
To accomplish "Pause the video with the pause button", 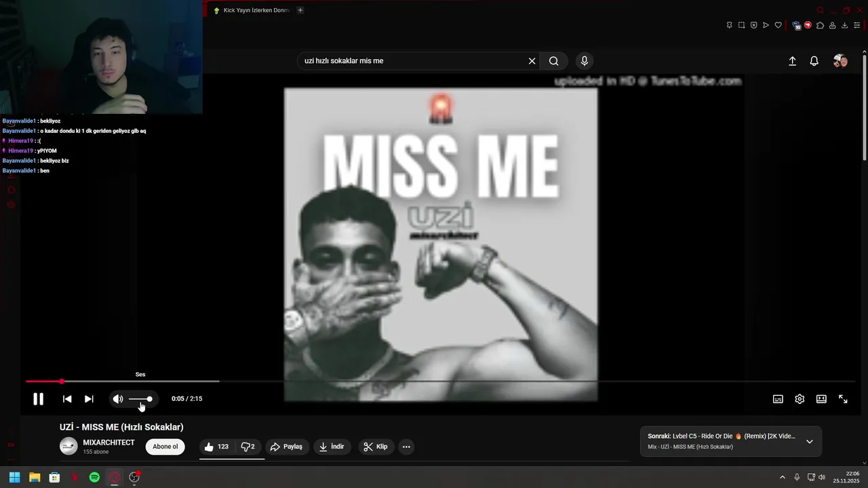I will (x=38, y=399).
